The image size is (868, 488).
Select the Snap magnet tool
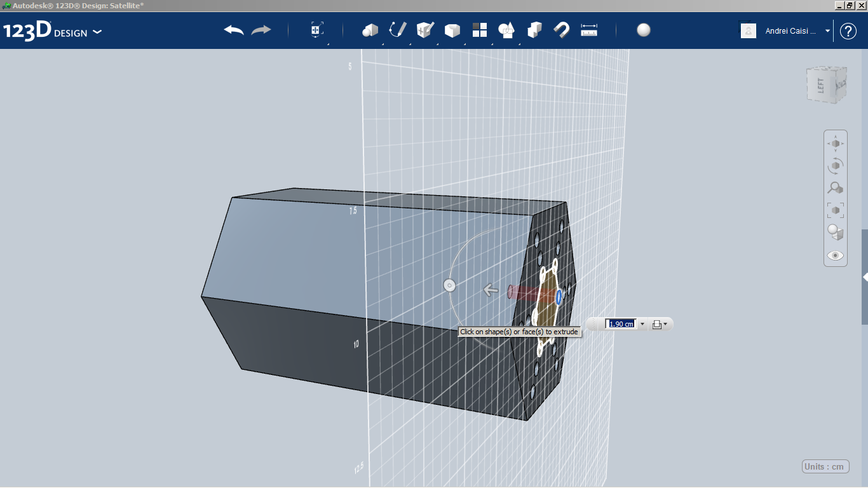pos(562,30)
